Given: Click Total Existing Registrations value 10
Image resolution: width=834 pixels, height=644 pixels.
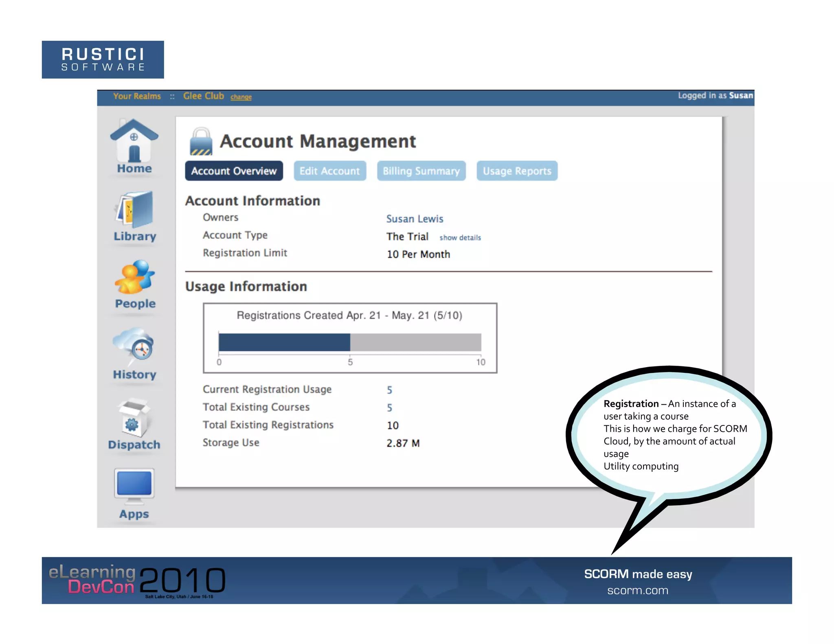Looking at the screenshot, I should (393, 425).
